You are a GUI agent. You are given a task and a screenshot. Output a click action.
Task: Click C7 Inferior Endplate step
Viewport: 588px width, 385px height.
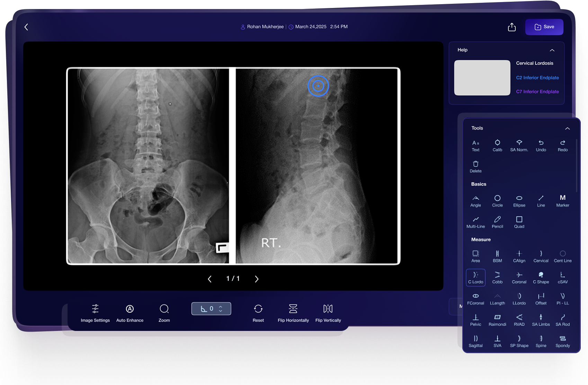point(537,91)
